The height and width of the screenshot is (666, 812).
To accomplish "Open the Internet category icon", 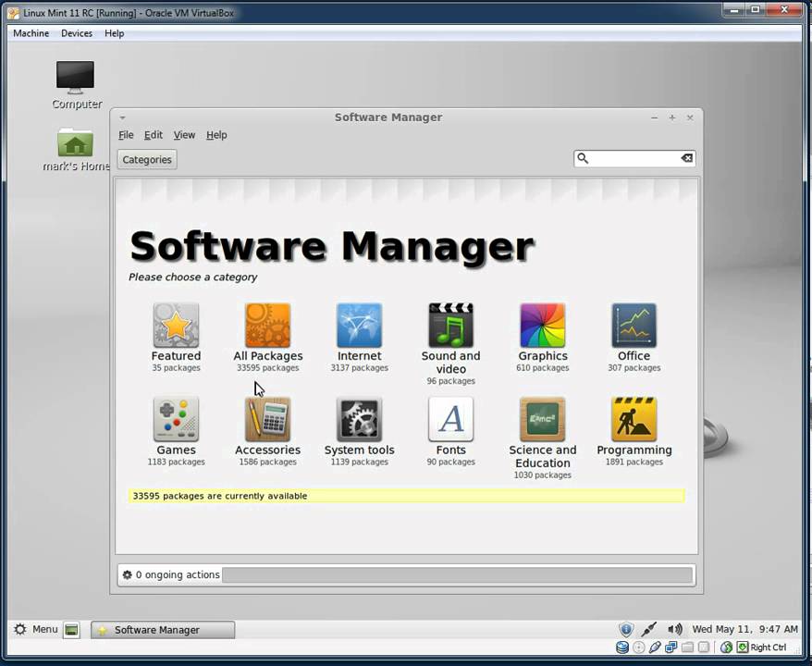I will pos(360,326).
